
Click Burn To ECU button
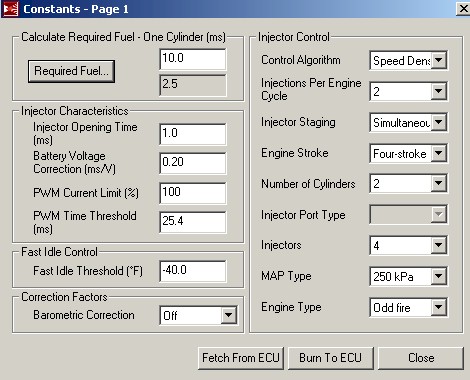click(331, 358)
